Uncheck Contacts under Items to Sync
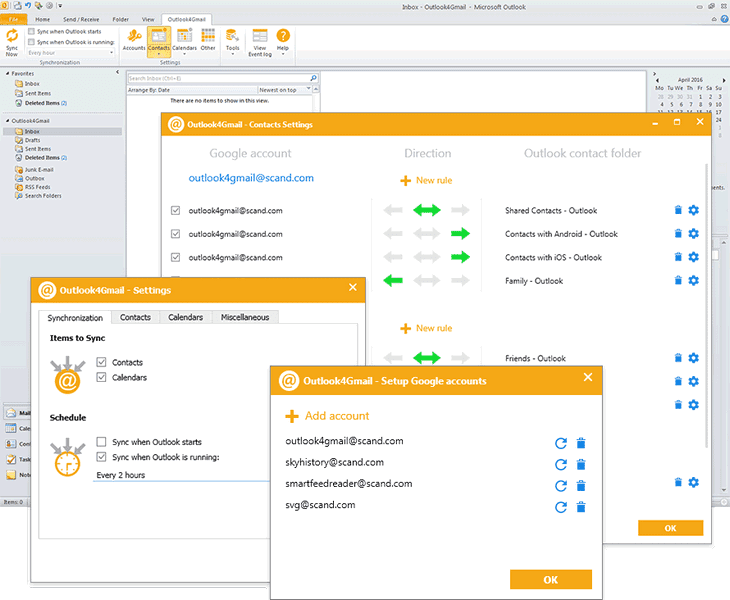Screen dimensions: 730x600 (x=101, y=362)
